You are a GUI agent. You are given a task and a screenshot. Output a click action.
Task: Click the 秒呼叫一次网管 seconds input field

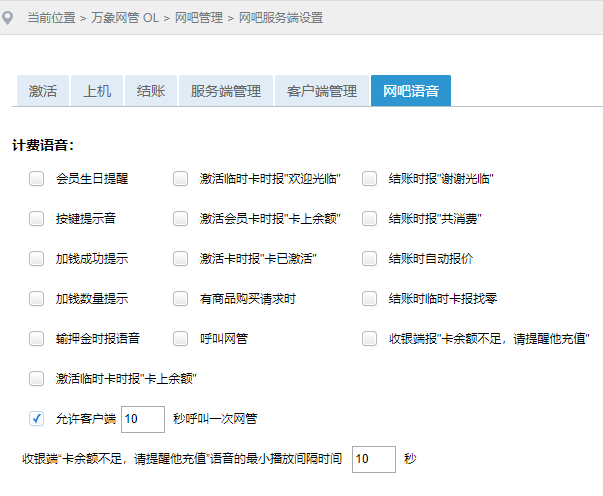143,419
